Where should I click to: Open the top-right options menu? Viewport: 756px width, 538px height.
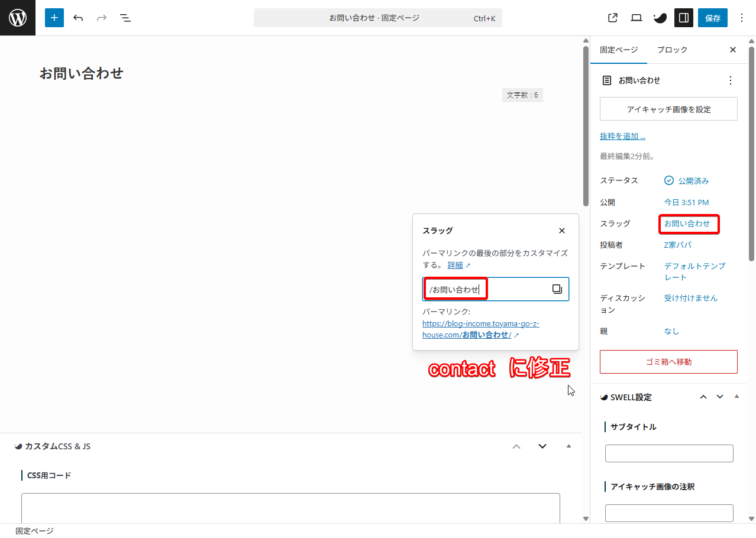click(x=742, y=18)
